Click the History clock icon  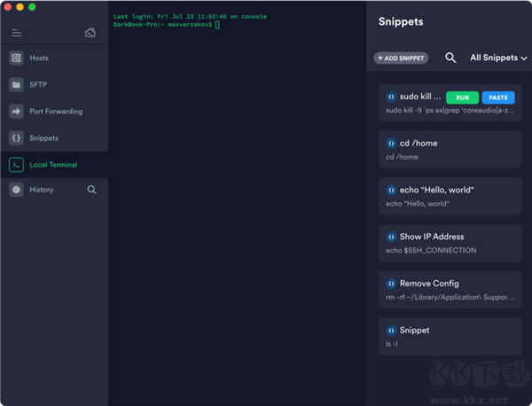coord(16,190)
